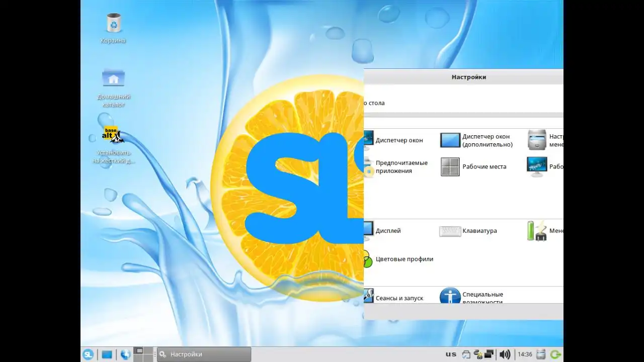Open Специальные возможности settings

pyautogui.click(x=471, y=297)
